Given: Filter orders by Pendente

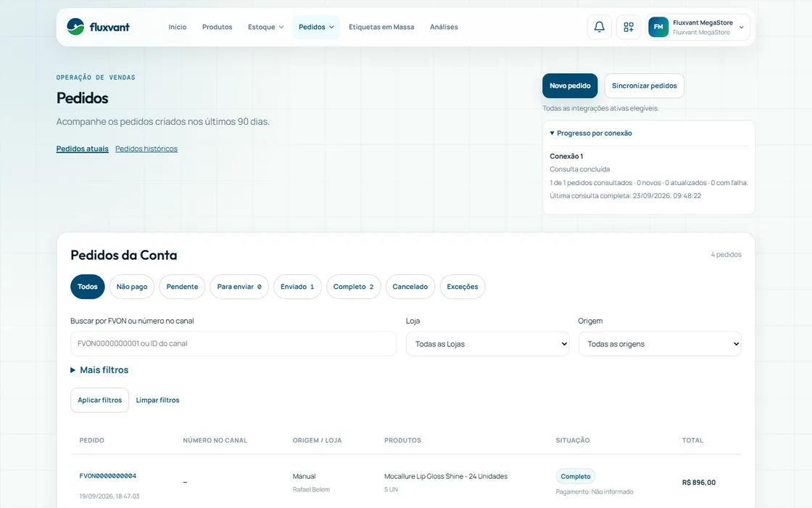Looking at the screenshot, I should (182, 287).
